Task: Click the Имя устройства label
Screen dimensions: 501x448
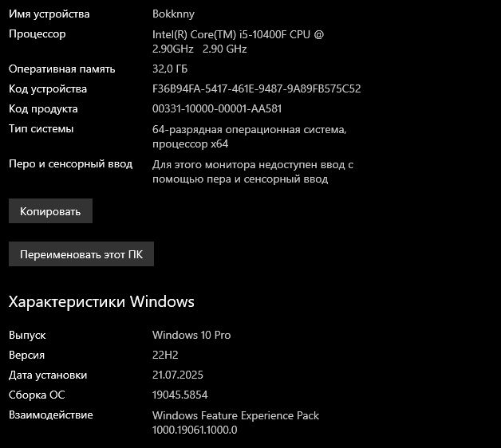Action: click(49, 14)
